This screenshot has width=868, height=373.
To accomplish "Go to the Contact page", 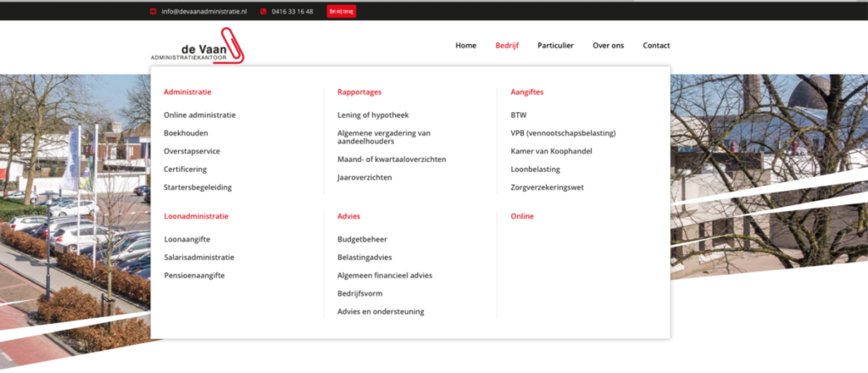I will 656,46.
